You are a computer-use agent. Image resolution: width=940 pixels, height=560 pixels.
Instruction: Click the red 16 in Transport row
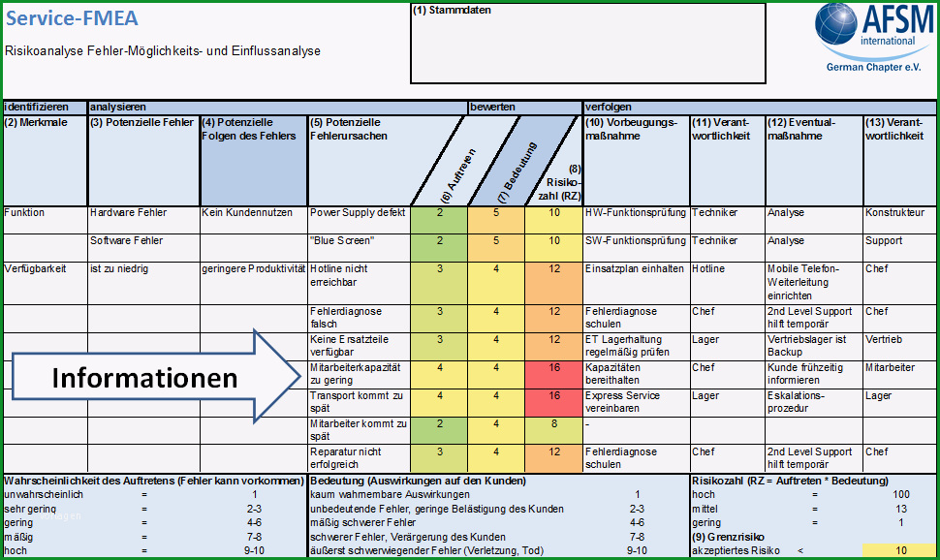tap(554, 402)
